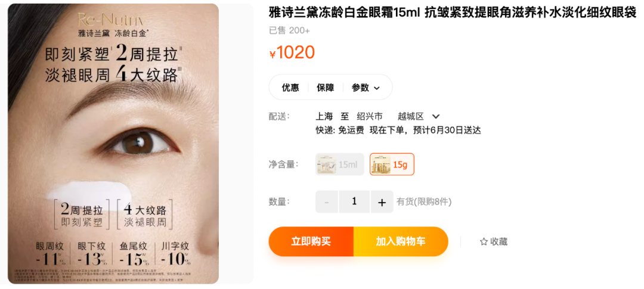
Task: Open the 优惠 tab
Action: pos(290,88)
